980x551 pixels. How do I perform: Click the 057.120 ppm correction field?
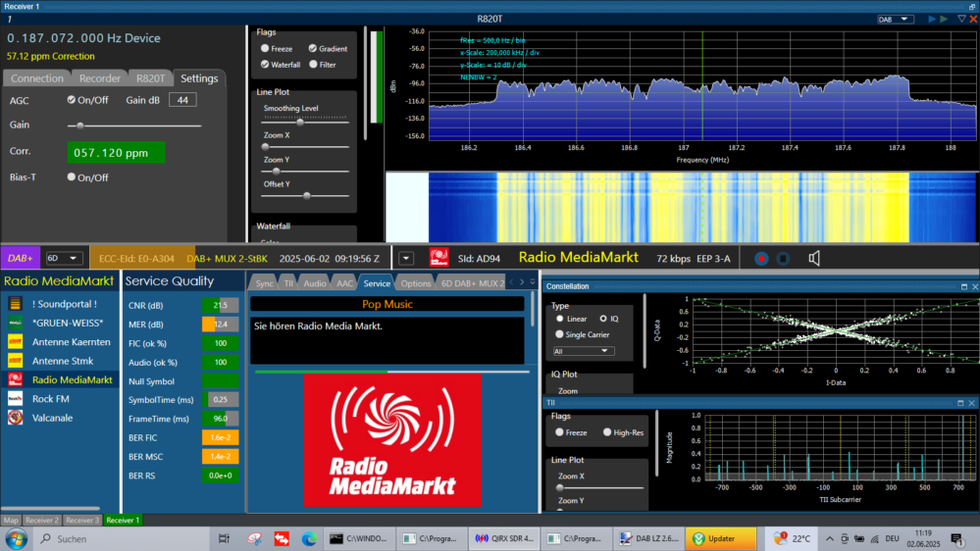(x=116, y=152)
